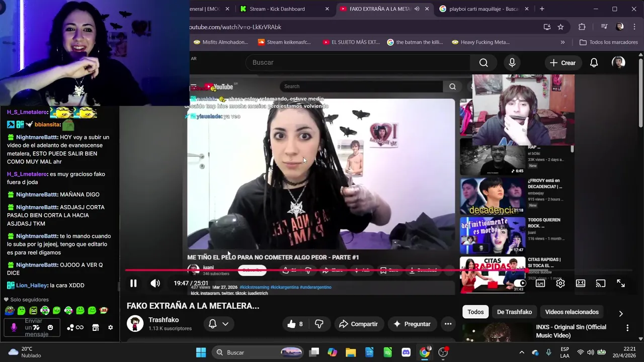Toggle the autoplay switch
This screenshot has height=362, width=644.
[520, 284]
